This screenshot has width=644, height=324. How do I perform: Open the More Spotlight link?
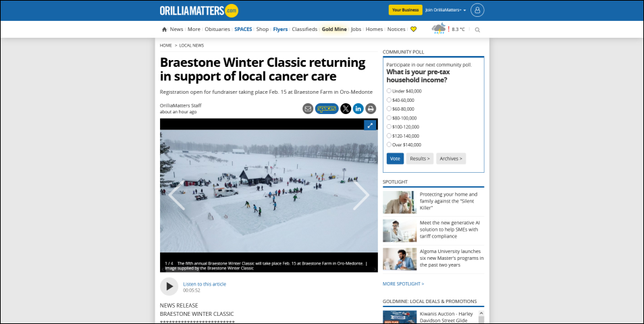[403, 283]
